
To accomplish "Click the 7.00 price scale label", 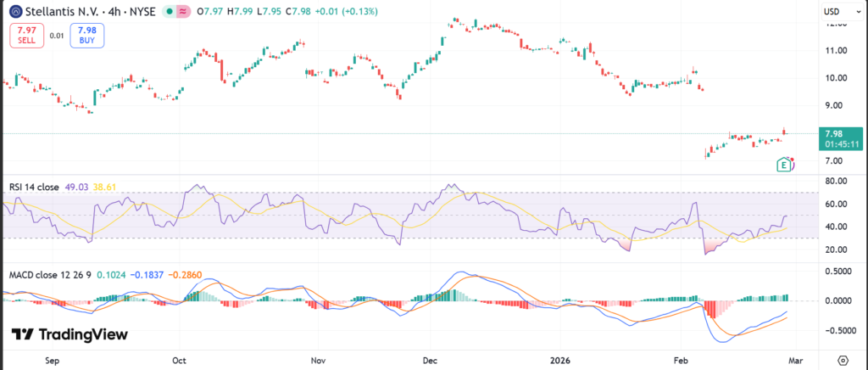I will tap(834, 160).
